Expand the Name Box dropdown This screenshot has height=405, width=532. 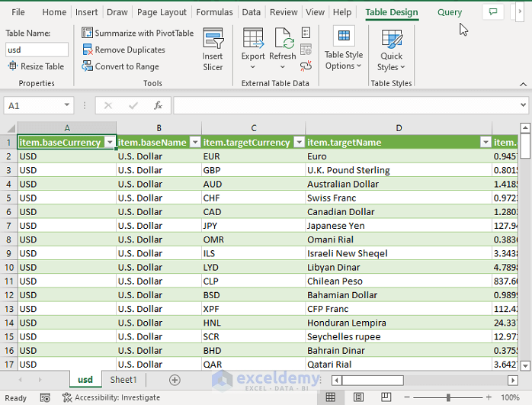67,105
